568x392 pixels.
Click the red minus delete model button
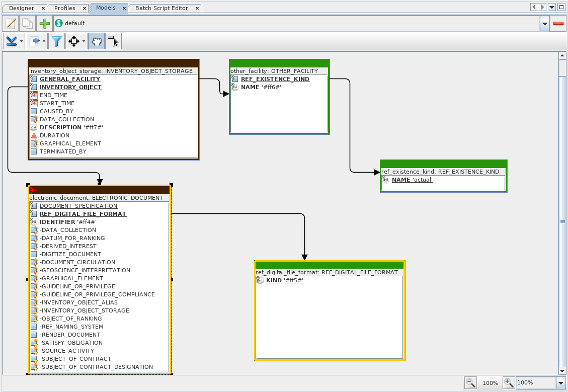558,24
